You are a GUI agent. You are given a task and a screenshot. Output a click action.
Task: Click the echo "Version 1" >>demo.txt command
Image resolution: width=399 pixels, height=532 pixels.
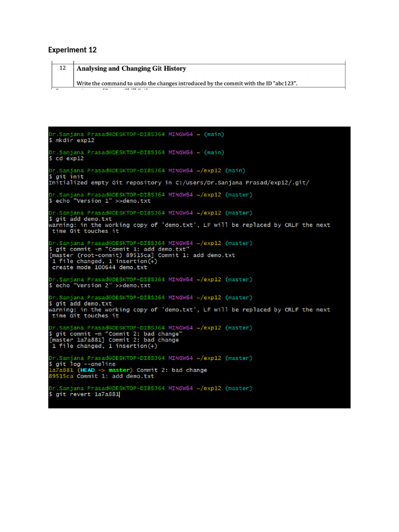[x=100, y=201]
